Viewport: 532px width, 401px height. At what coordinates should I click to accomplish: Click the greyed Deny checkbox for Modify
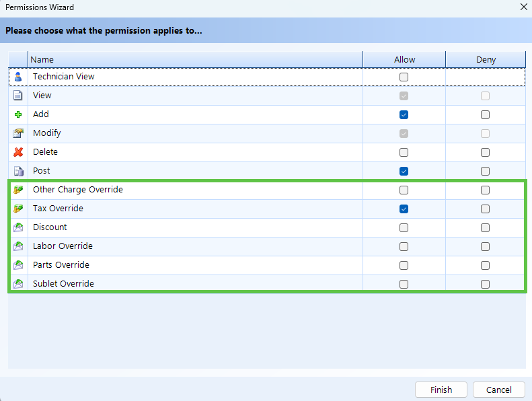(x=485, y=134)
